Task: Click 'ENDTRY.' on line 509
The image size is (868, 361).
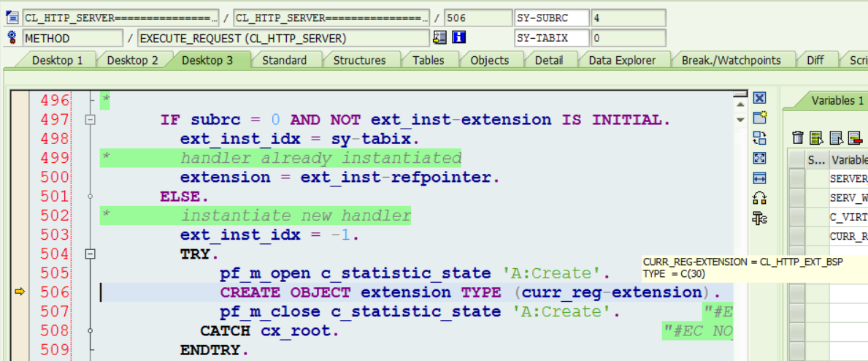Action: pos(214,350)
